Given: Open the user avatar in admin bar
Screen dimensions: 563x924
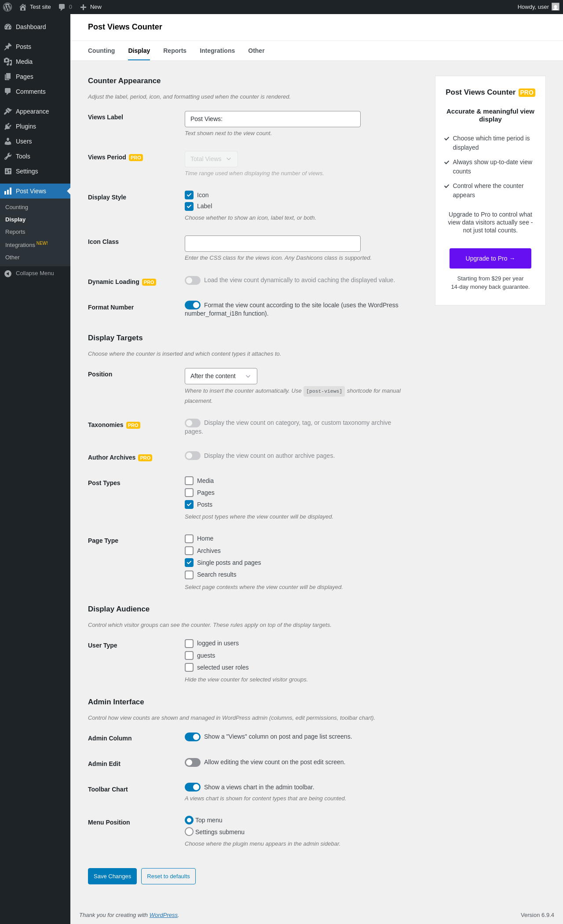Looking at the screenshot, I should 556,7.
